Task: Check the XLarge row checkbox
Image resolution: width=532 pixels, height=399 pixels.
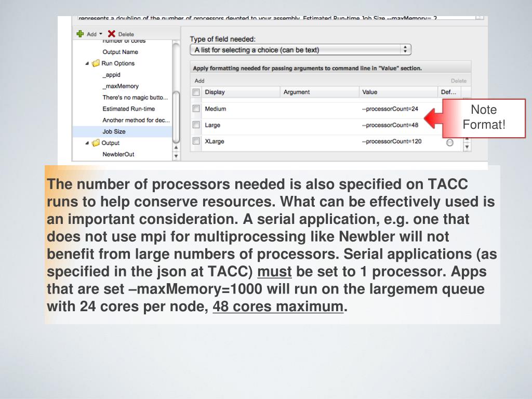Action: pos(196,141)
